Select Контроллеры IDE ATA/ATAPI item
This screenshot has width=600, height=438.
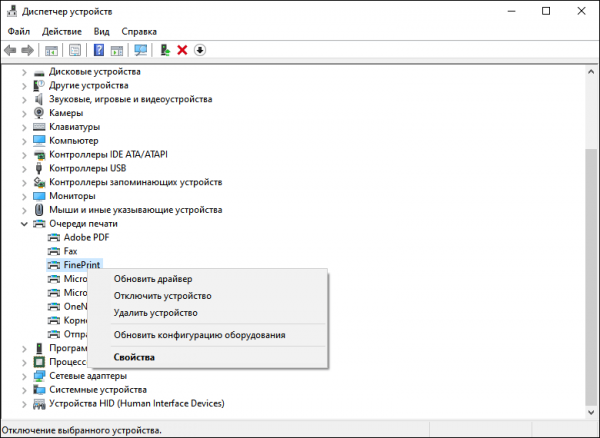(108, 155)
